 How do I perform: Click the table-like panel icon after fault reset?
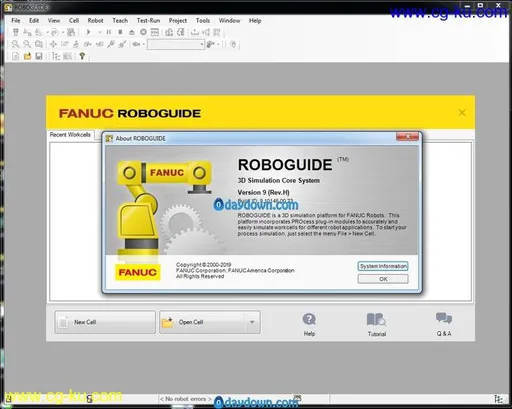[x=155, y=32]
